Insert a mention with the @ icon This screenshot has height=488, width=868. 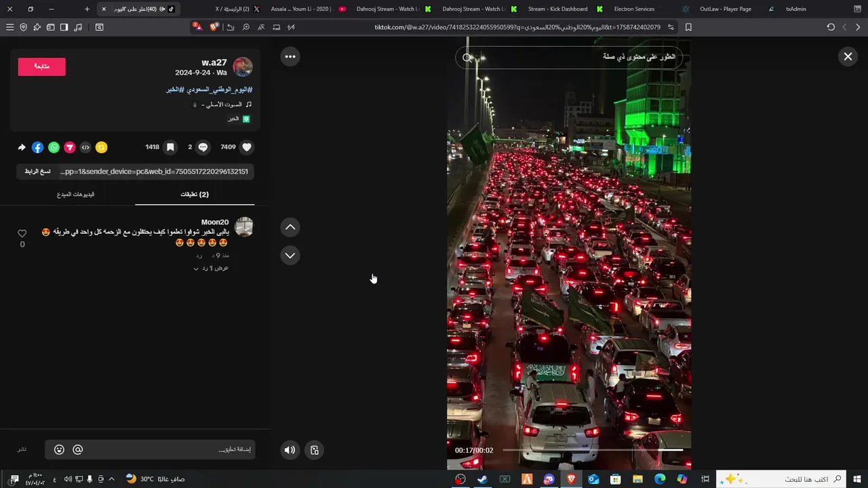click(x=77, y=449)
